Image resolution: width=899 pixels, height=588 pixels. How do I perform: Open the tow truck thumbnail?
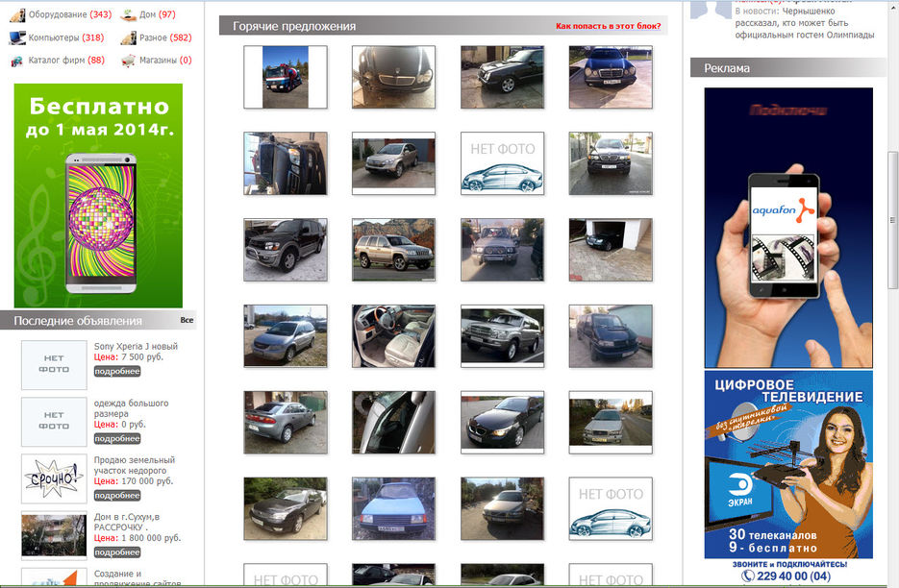coord(286,77)
